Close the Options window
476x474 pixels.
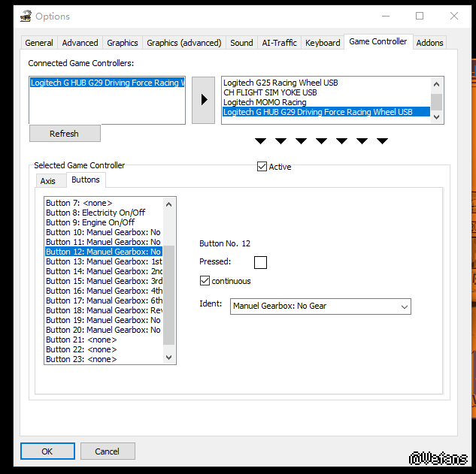(x=454, y=16)
